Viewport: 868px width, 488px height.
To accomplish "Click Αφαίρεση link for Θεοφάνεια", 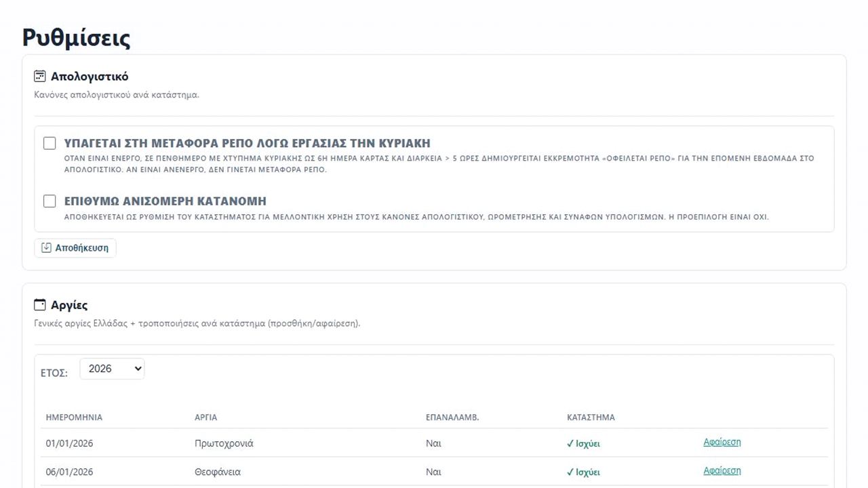I will tap(722, 470).
